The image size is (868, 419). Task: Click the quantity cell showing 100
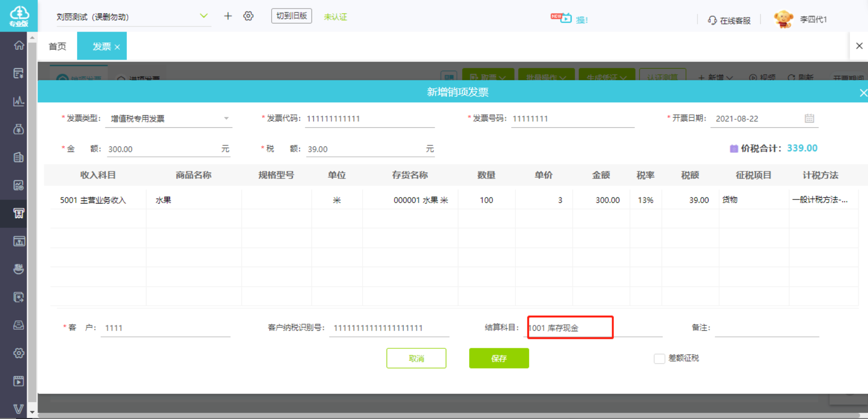click(486, 200)
